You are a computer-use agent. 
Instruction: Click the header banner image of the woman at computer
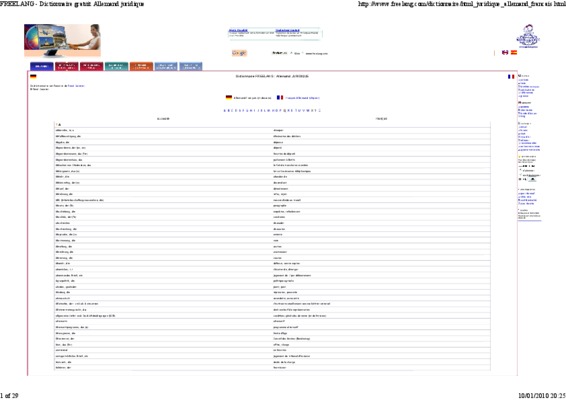click(62, 40)
